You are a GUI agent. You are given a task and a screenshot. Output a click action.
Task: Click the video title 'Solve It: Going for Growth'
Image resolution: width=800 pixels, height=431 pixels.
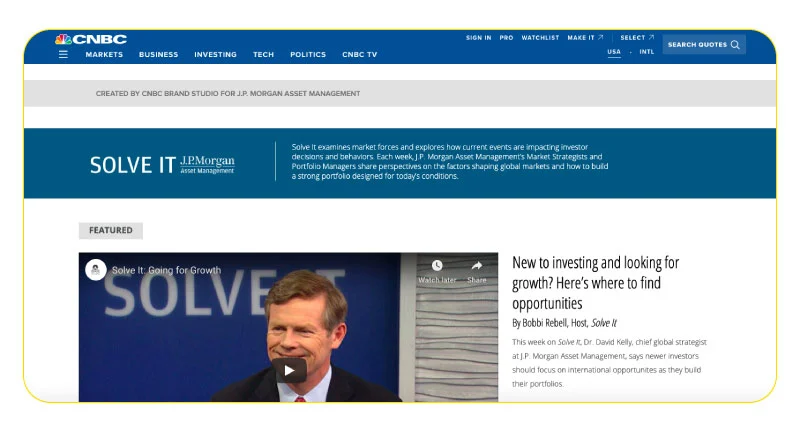click(x=166, y=270)
